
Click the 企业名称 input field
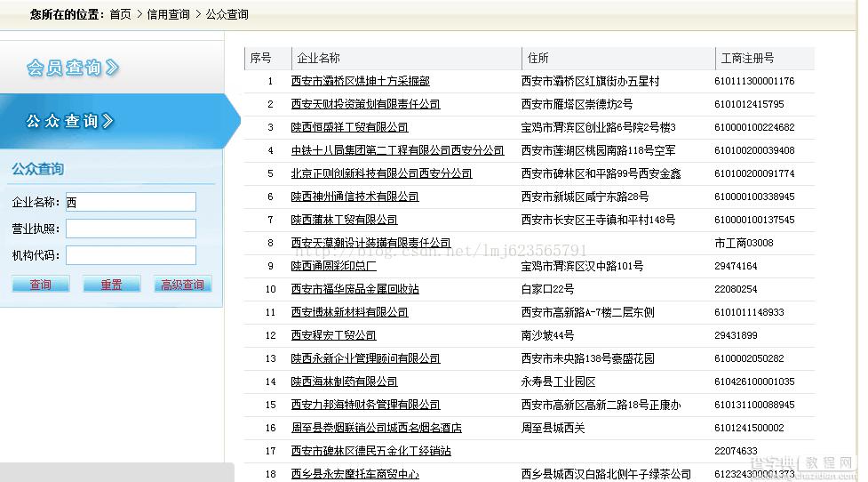(x=131, y=202)
